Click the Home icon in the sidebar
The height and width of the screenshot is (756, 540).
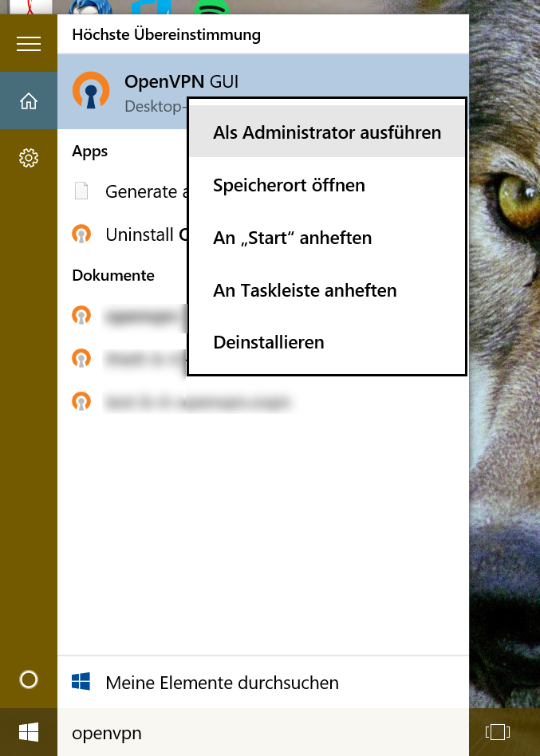(x=29, y=101)
